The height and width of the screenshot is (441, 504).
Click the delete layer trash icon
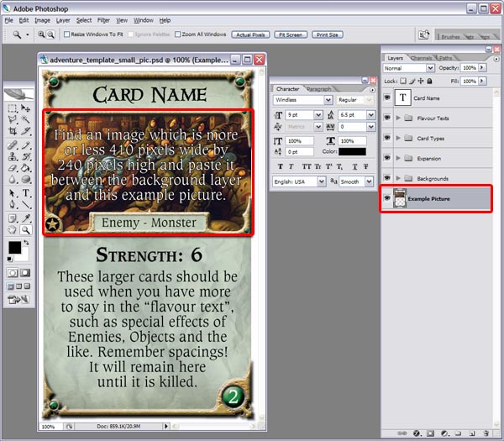[x=486, y=433]
